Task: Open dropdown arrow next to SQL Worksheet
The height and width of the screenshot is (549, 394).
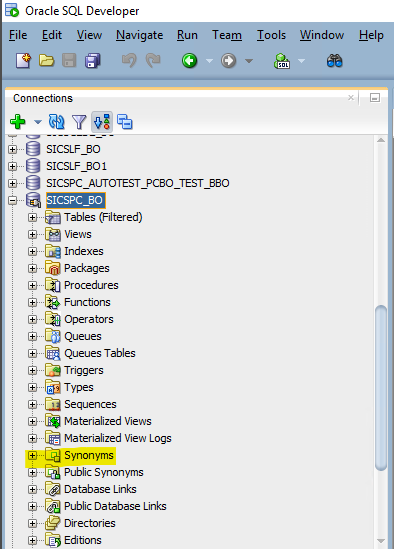Action: (301, 61)
